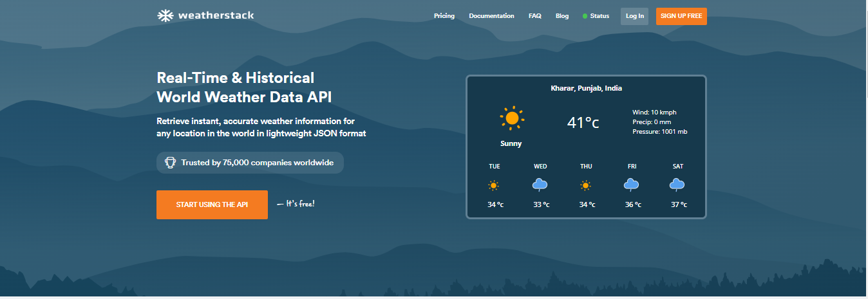This screenshot has height=299, width=868.
Task: Click the weatherstack snowflake logo icon
Action: pyautogui.click(x=165, y=15)
